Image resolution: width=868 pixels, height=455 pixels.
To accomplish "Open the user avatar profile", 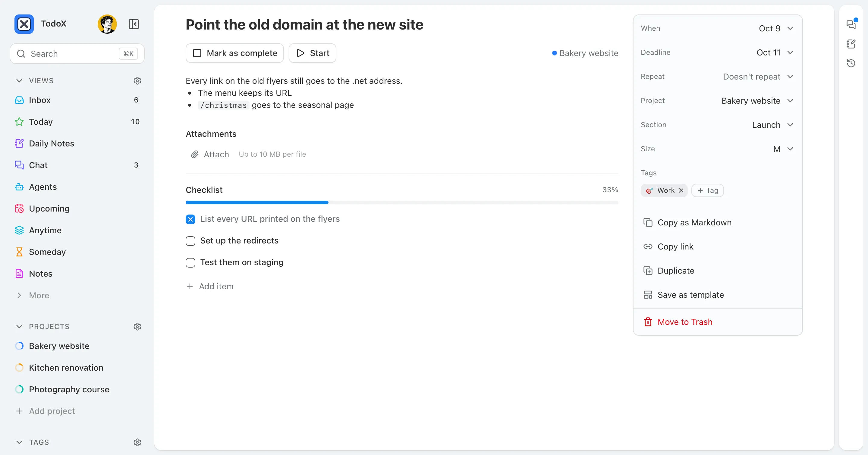I will (107, 24).
